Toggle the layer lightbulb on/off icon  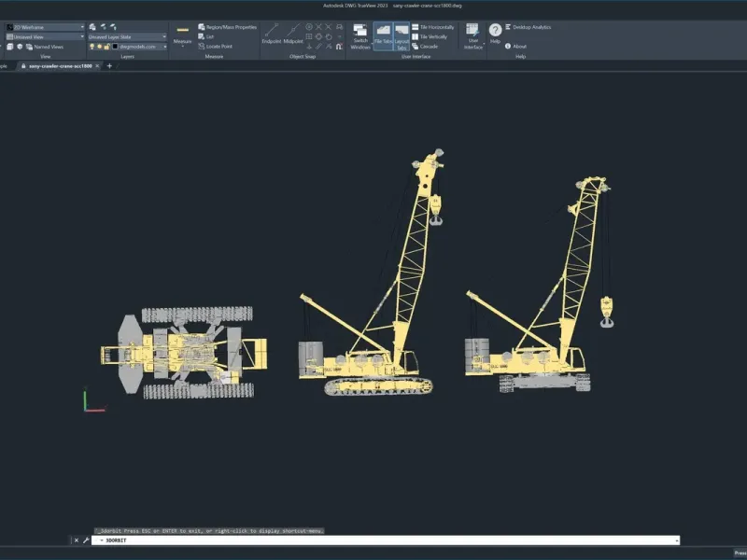pos(93,46)
